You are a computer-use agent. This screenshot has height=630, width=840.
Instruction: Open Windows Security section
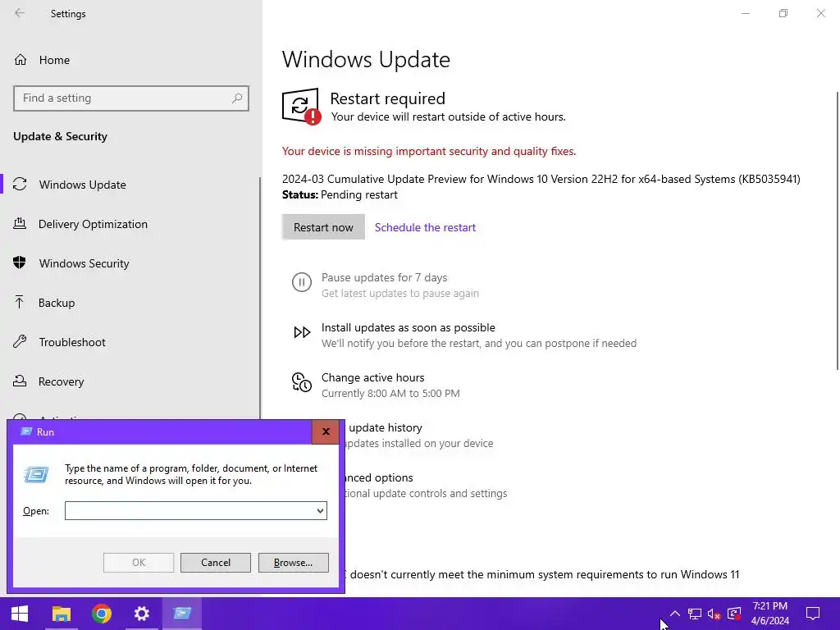coord(84,263)
